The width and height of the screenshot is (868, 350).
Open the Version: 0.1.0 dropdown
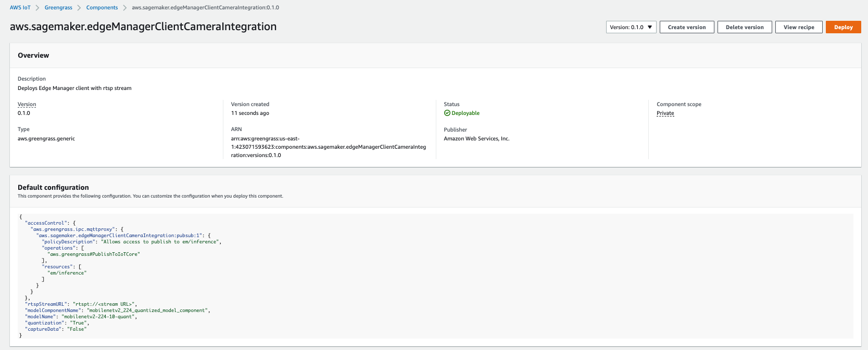tap(631, 27)
